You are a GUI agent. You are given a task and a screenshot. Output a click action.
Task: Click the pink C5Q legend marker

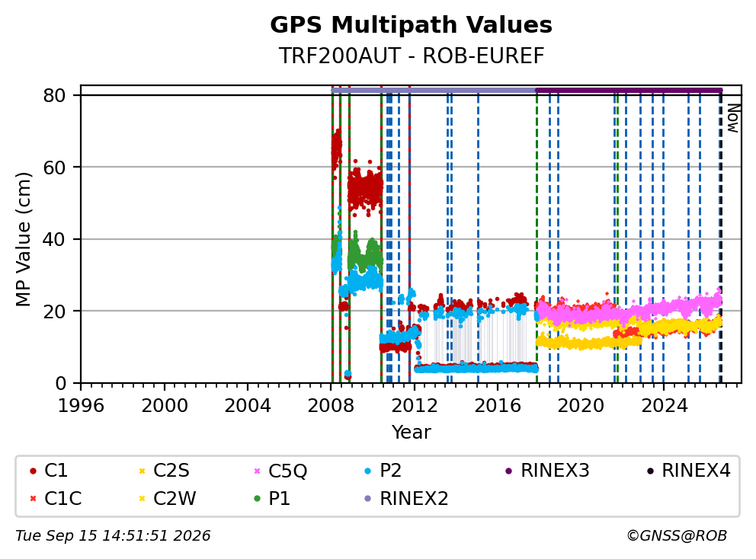tap(257, 471)
